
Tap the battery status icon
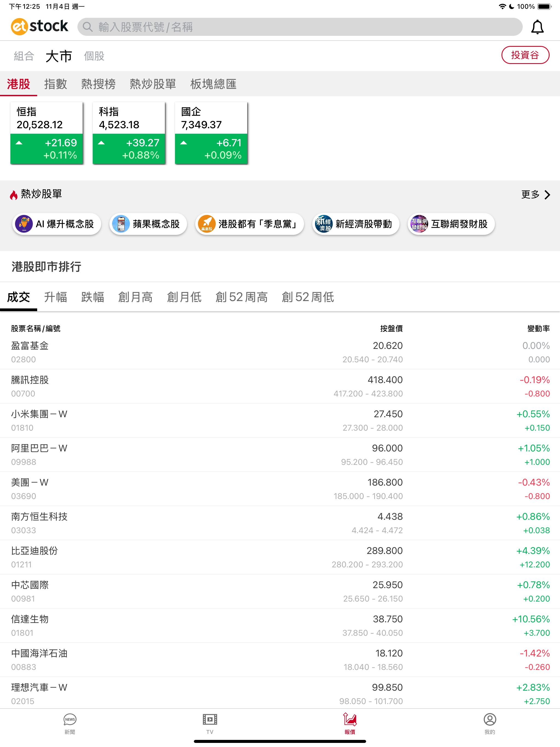point(544,6)
